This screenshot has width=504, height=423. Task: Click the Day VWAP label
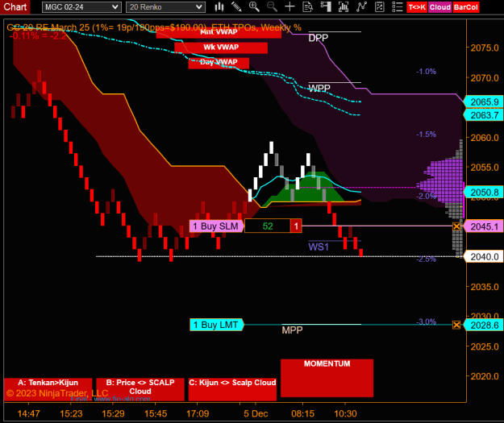[219, 63]
